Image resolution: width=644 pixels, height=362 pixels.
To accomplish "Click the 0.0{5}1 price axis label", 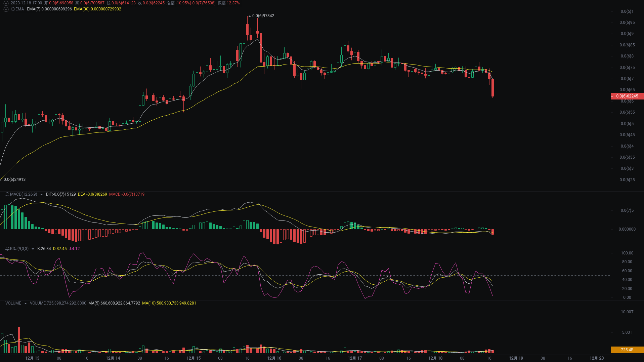I will click(x=627, y=11).
